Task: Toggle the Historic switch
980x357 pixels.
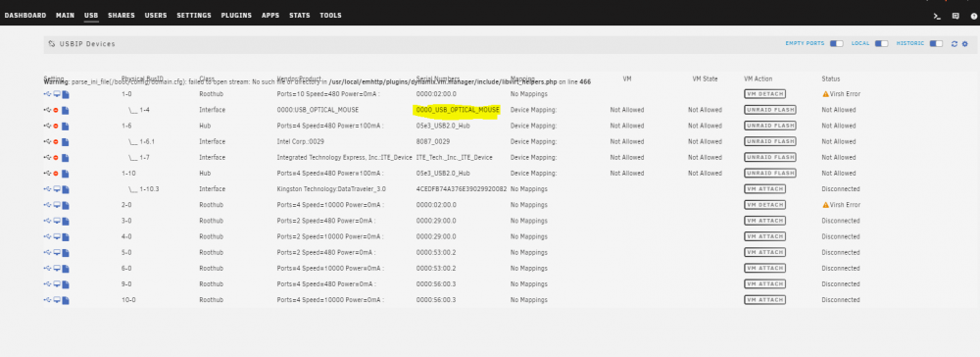Action: pos(936,44)
